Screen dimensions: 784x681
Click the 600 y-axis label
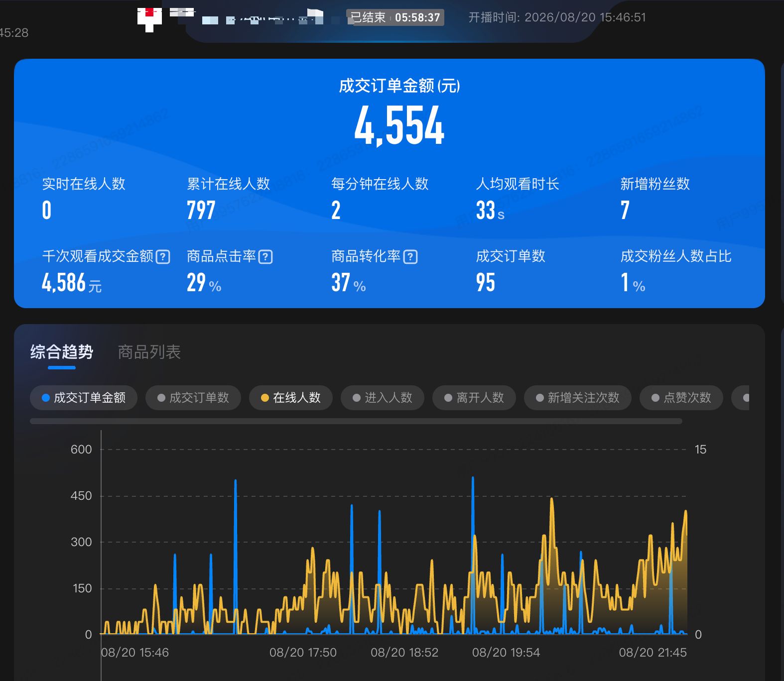[81, 450]
